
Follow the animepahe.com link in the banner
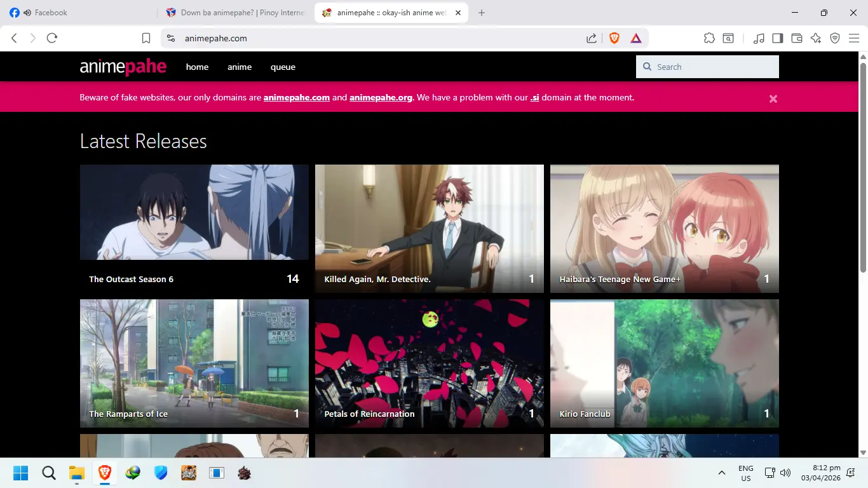tap(297, 98)
